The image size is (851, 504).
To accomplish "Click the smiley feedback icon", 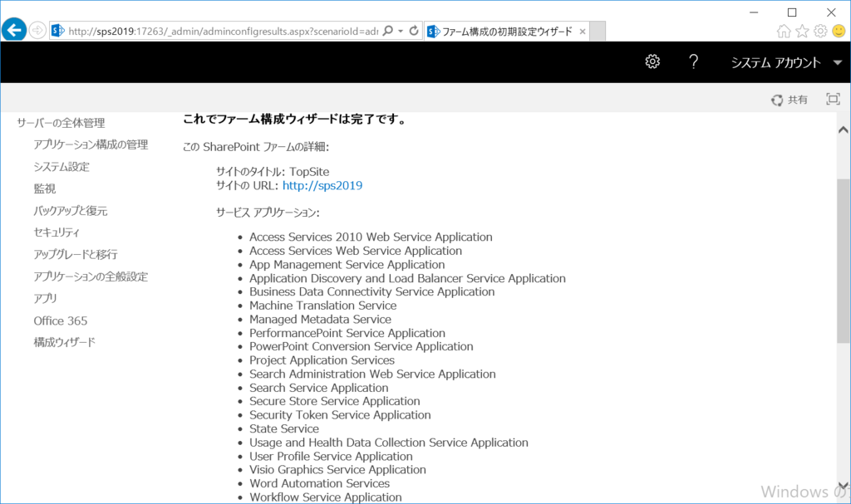I will click(x=839, y=31).
